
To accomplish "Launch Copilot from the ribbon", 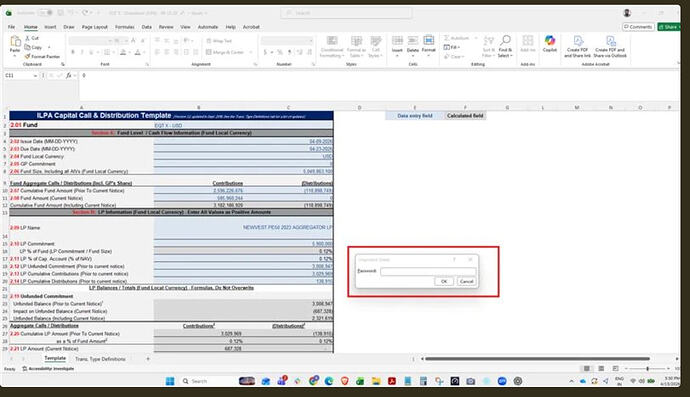I will coord(550,44).
